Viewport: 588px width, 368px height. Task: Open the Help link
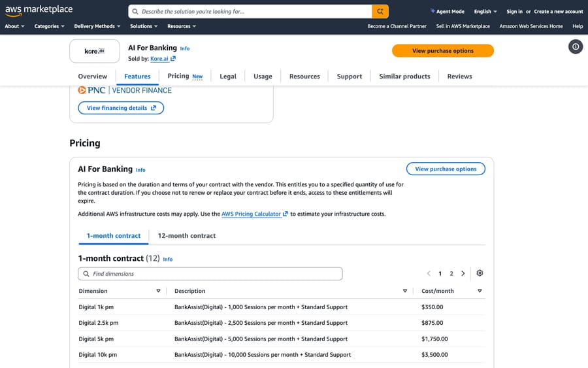578,26
